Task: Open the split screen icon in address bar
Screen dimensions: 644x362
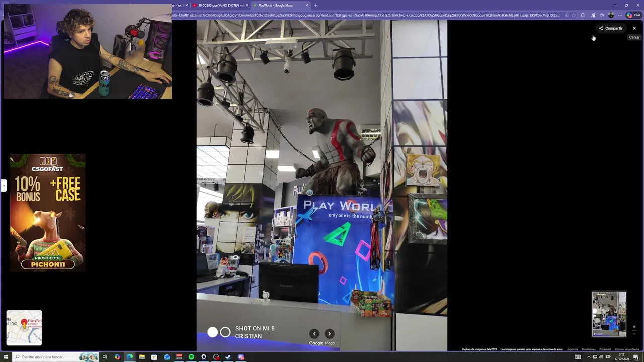Action: pos(566,15)
